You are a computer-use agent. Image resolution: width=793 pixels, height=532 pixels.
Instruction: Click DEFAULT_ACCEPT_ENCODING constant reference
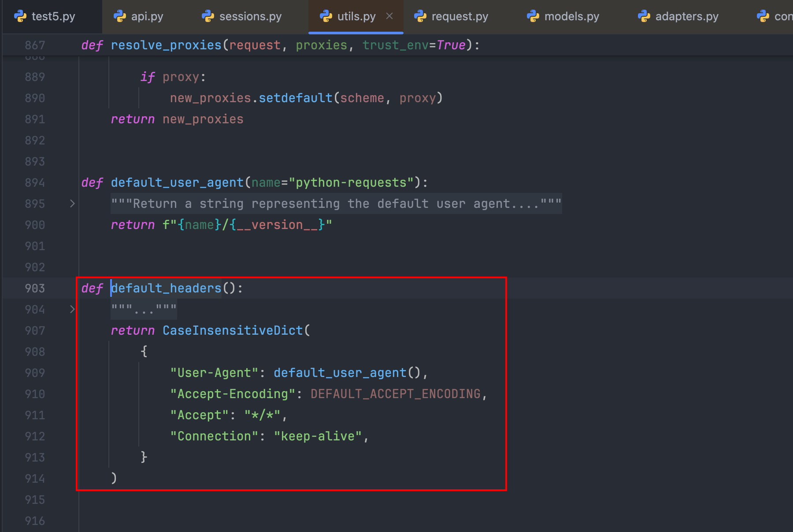(x=395, y=394)
